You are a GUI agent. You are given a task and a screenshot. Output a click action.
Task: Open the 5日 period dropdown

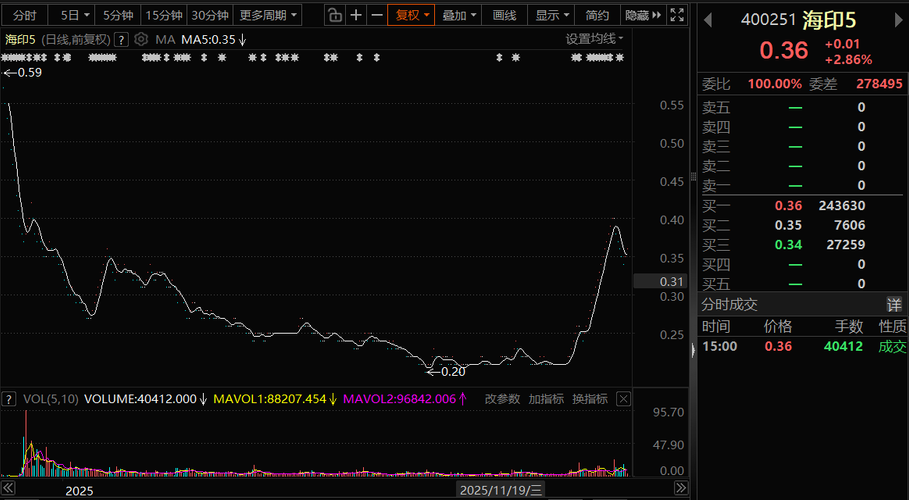75,15
